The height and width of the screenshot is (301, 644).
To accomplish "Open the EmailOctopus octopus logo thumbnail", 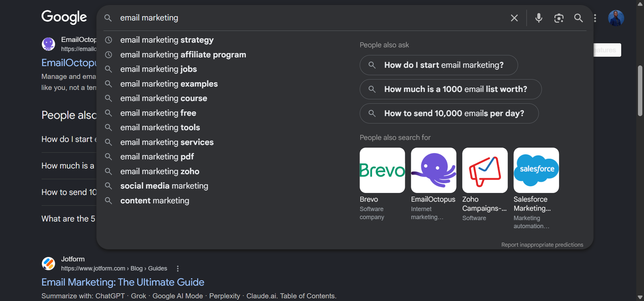I will (434, 170).
